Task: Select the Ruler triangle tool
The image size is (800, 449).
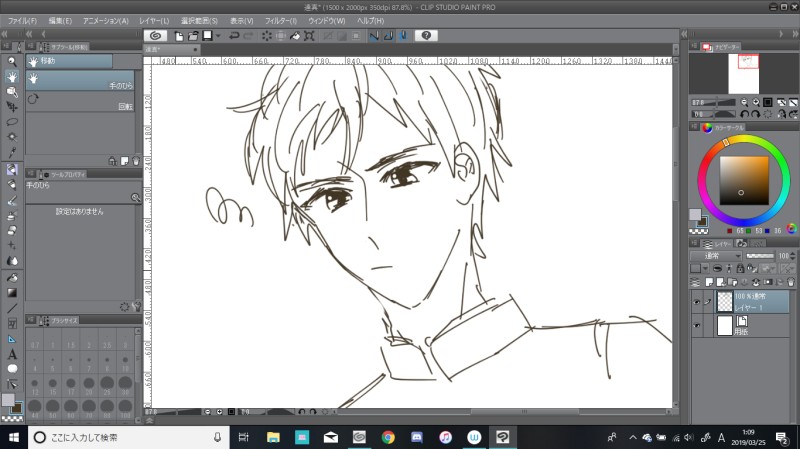Action: click(x=12, y=339)
